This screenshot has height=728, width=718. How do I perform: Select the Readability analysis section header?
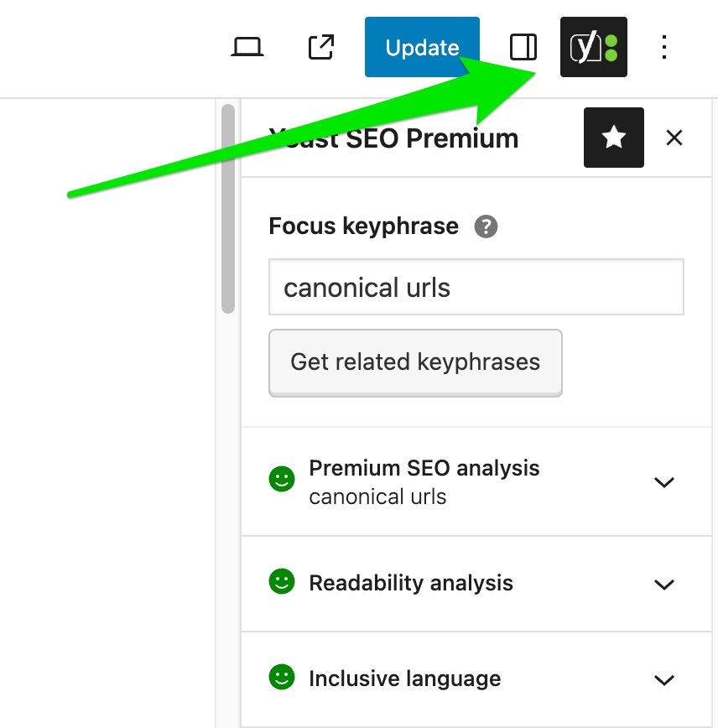411,583
